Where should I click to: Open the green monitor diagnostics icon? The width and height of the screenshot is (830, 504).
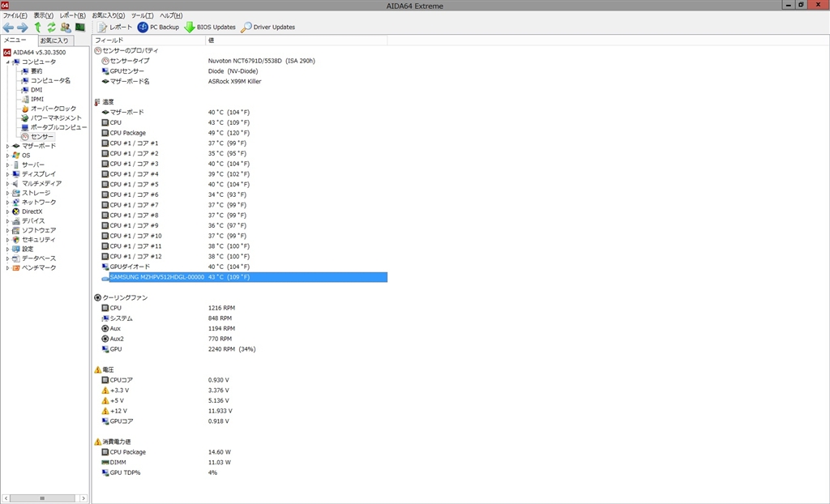(80, 27)
